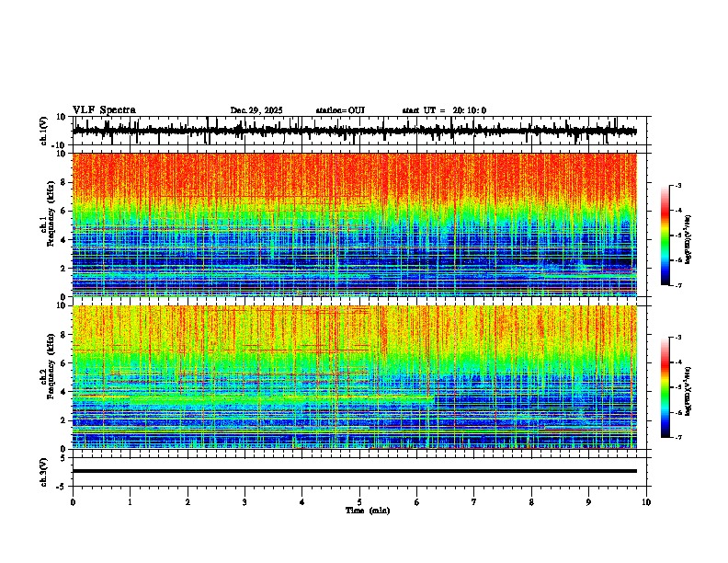
Task: Click time axis tick label "1"
Action: 130,502
